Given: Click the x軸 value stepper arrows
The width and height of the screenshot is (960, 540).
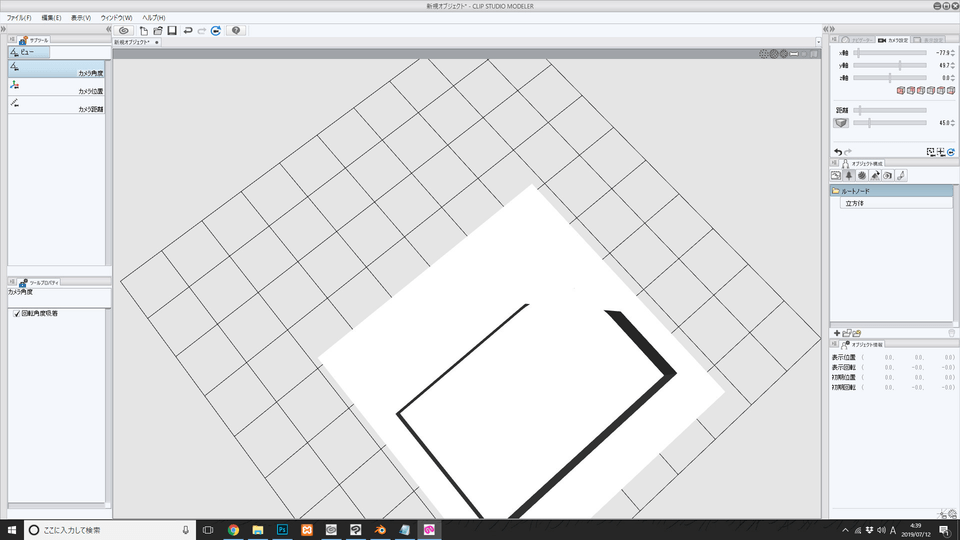Looking at the screenshot, I should (x=952, y=53).
